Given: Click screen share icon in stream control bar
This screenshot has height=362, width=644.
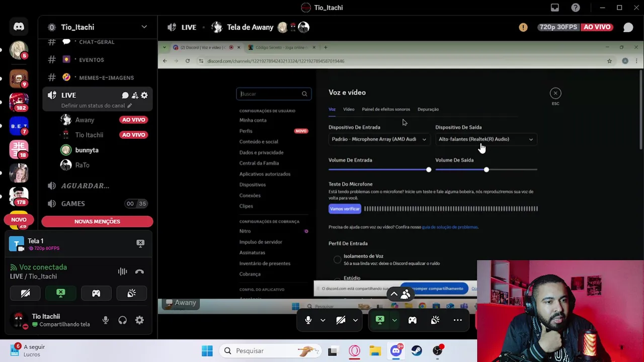Looking at the screenshot, I should pos(380,320).
